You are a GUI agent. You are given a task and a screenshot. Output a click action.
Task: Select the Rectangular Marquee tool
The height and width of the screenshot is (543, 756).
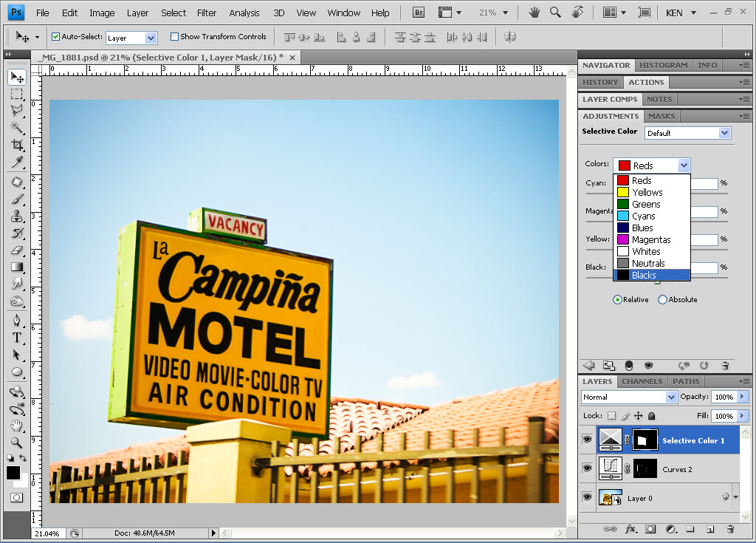point(17,94)
